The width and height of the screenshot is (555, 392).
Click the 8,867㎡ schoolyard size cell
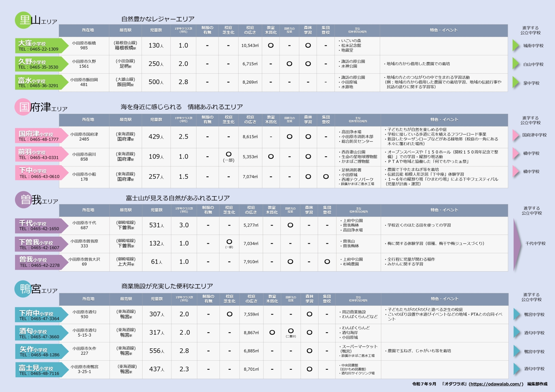tap(251, 333)
